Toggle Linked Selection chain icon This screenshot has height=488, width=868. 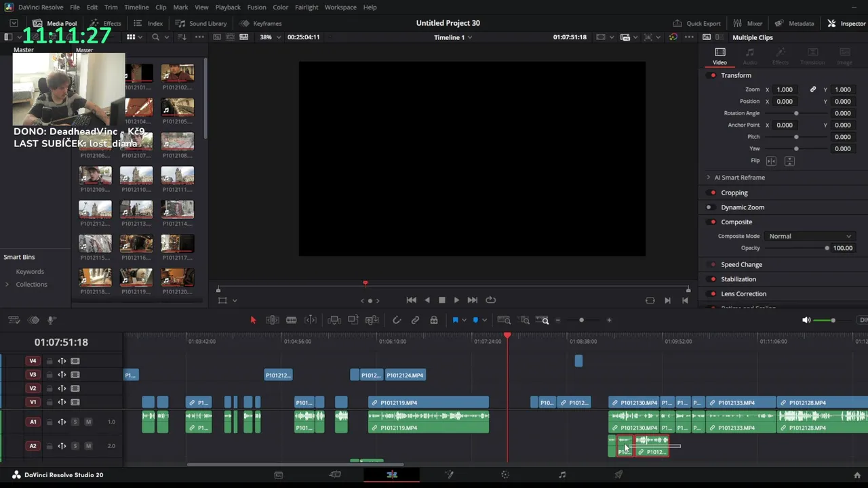[x=415, y=320]
